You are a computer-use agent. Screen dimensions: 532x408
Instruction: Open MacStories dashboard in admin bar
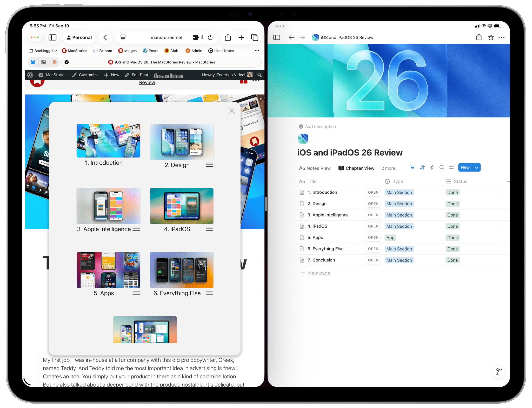pyautogui.click(x=52, y=75)
